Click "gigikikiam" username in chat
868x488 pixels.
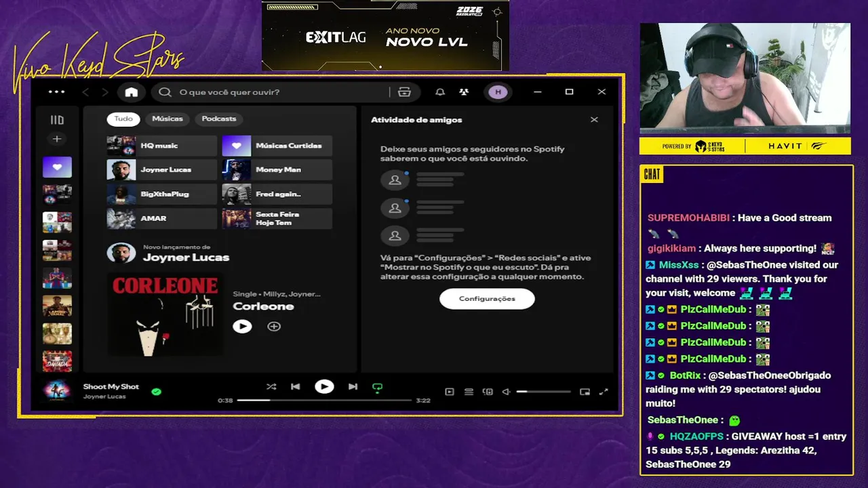671,249
